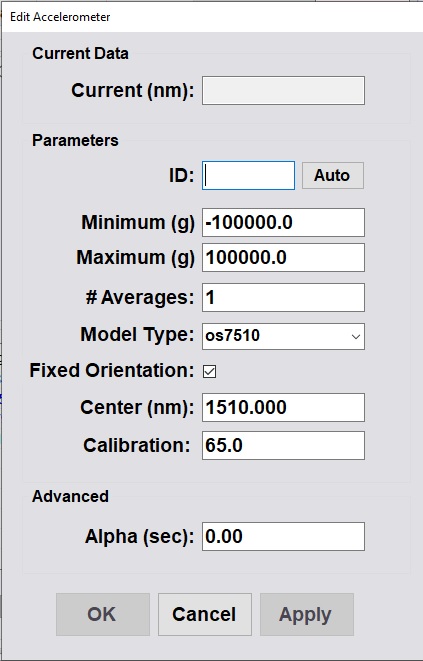Select the Maximum (g) value field
The height and width of the screenshot is (661, 423).
pos(283,257)
